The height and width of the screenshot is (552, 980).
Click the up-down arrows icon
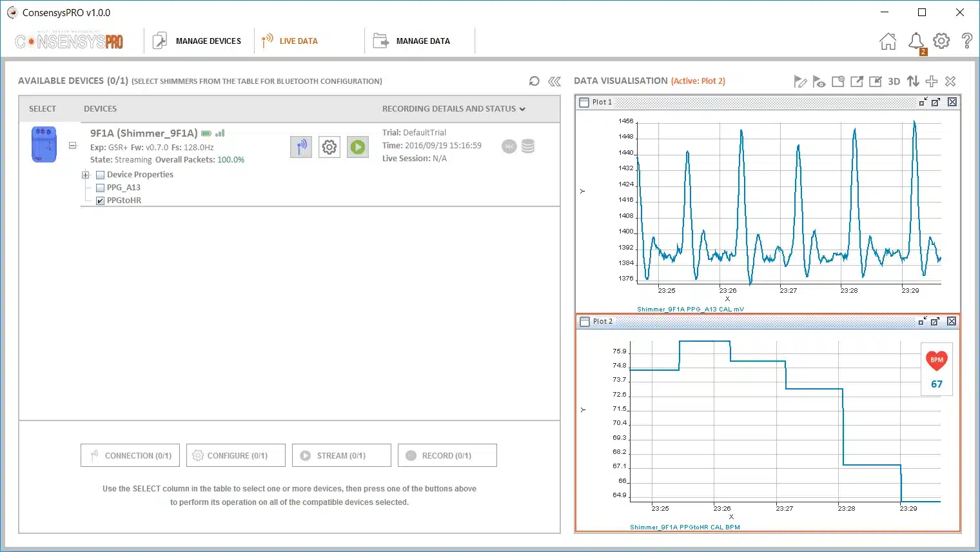click(913, 81)
